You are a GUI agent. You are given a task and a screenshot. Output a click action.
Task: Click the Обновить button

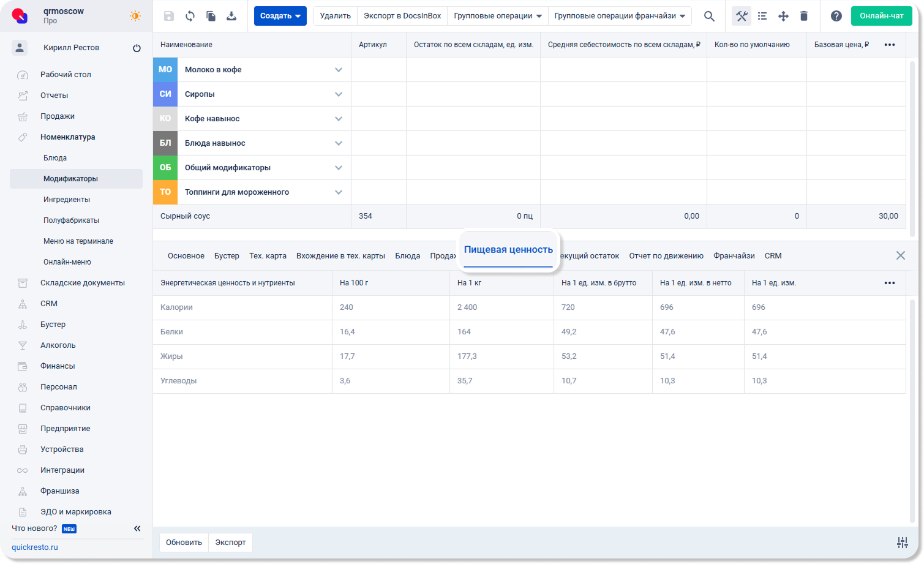(x=184, y=543)
